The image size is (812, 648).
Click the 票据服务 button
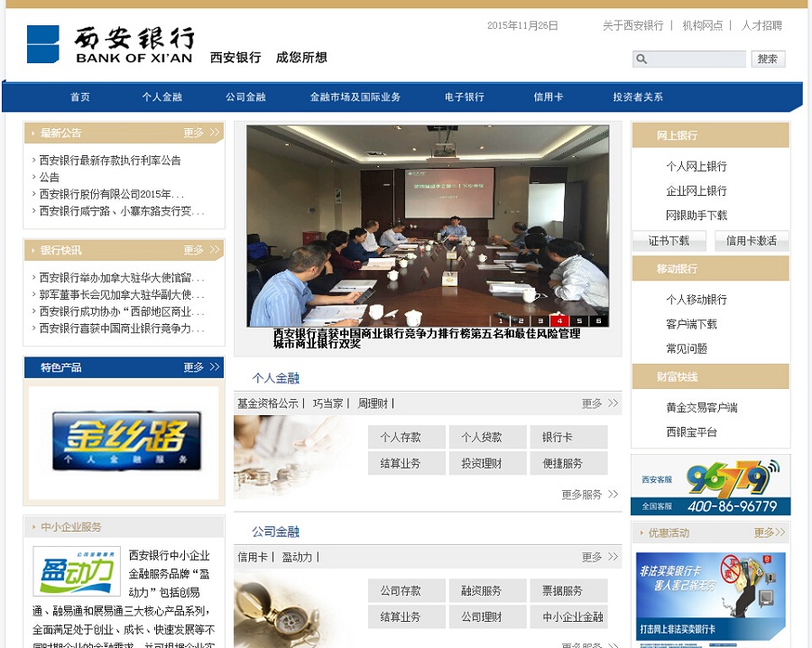point(568,590)
